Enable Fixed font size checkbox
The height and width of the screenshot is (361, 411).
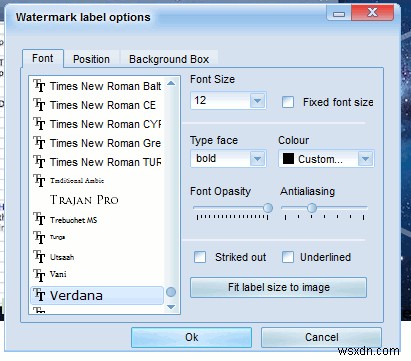288,102
